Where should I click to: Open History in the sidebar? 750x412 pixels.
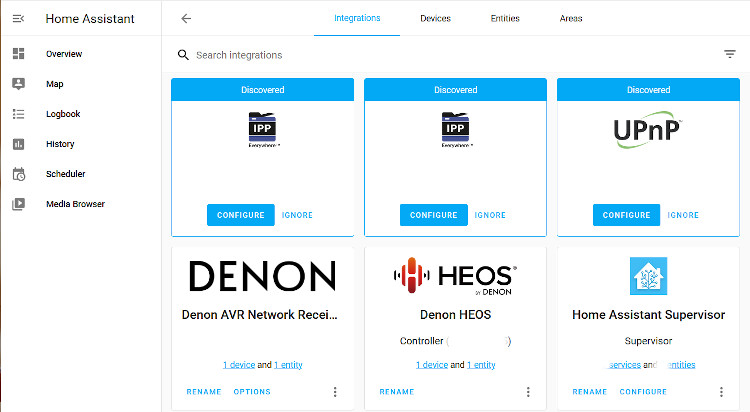pos(60,144)
